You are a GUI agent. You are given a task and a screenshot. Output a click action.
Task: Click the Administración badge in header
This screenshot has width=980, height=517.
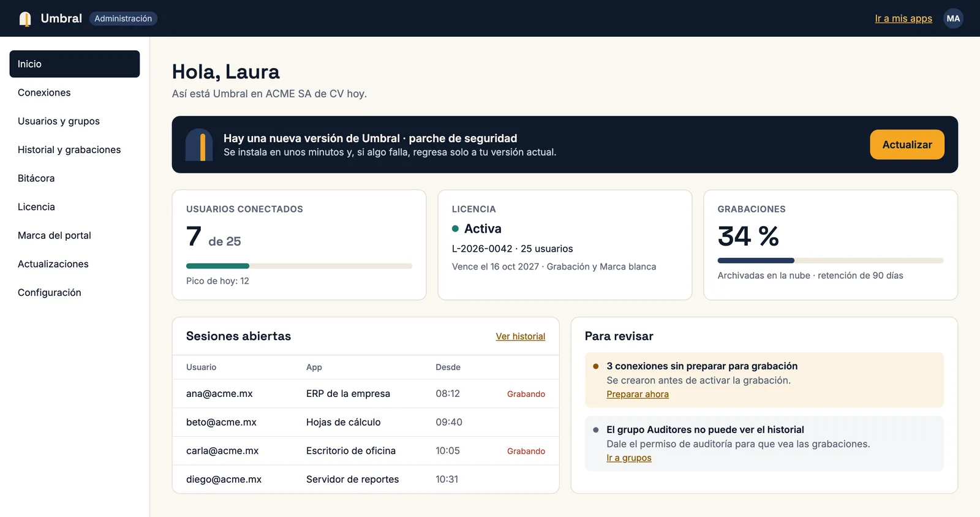point(123,18)
